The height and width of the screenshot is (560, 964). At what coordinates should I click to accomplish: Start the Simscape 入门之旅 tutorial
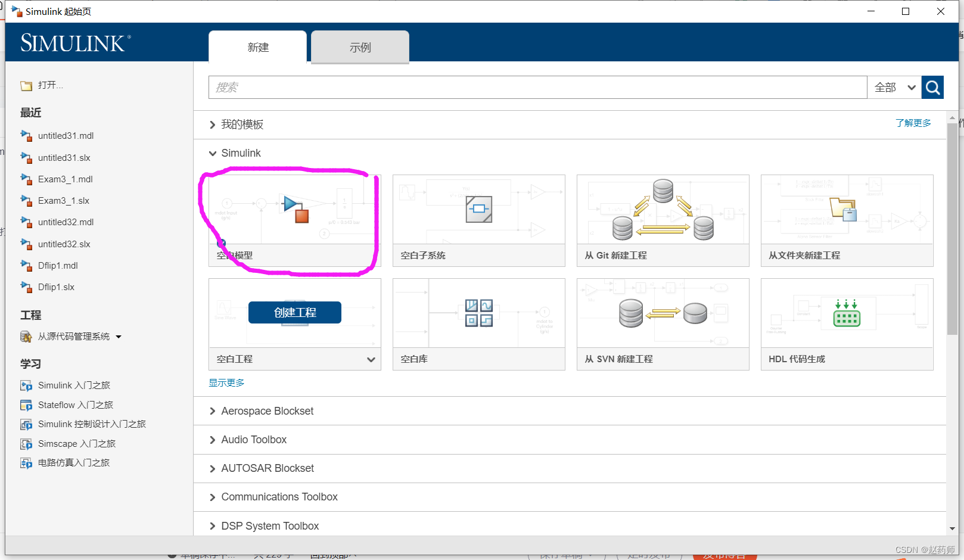(77, 444)
